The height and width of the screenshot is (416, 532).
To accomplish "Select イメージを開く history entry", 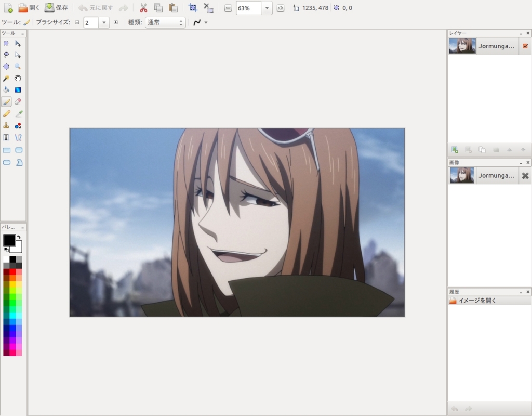I will 489,301.
